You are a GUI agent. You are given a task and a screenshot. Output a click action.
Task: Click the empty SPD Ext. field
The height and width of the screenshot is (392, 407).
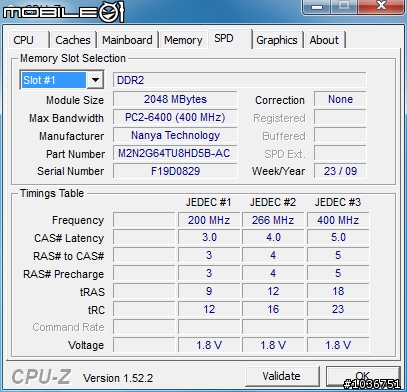coord(340,153)
